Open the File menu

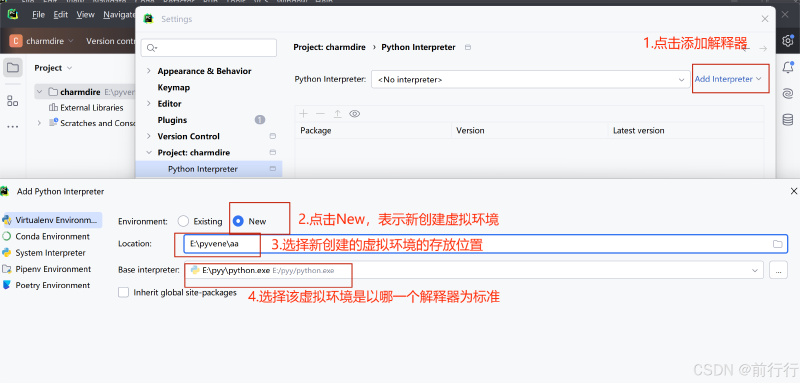click(x=38, y=15)
